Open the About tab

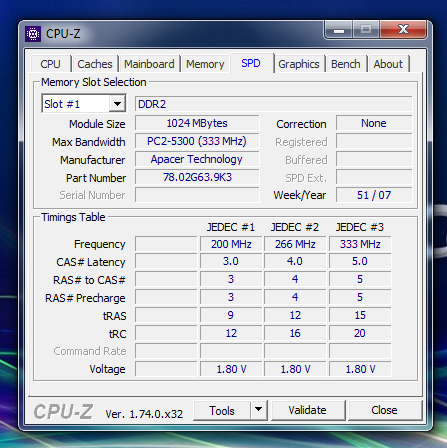coord(388,64)
